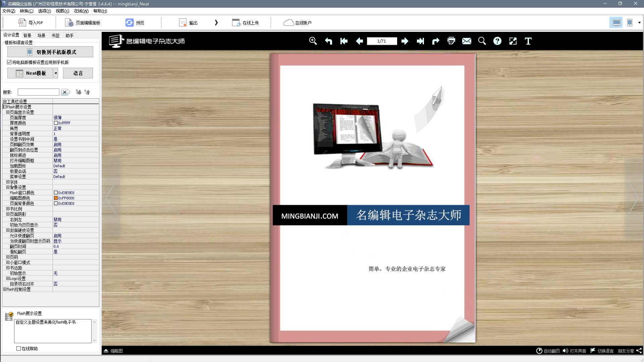Click the print icon in reader toolbar
Viewport: 644px width, 362px height.
pos(451,41)
